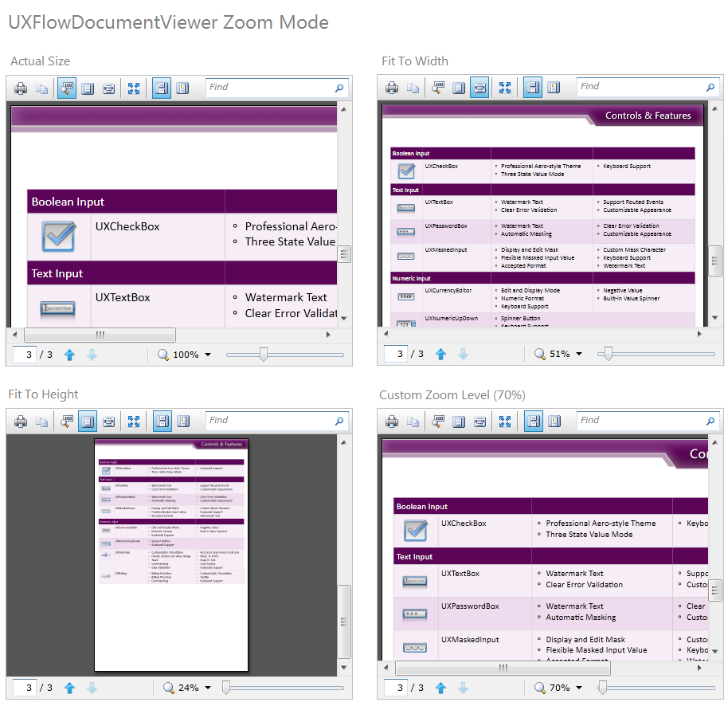The width and height of the screenshot is (728, 706).
Task: Open full screen from the Custom Zoom Level viewer
Action: [505, 422]
